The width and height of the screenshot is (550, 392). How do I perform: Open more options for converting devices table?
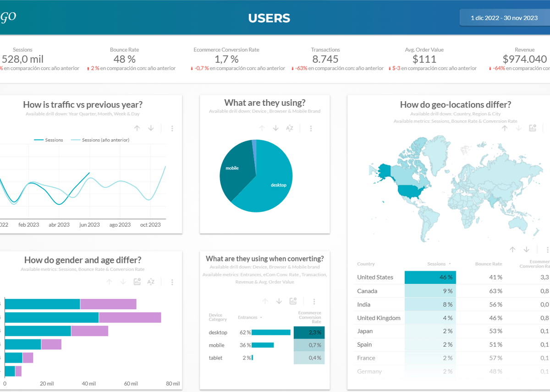314,301
